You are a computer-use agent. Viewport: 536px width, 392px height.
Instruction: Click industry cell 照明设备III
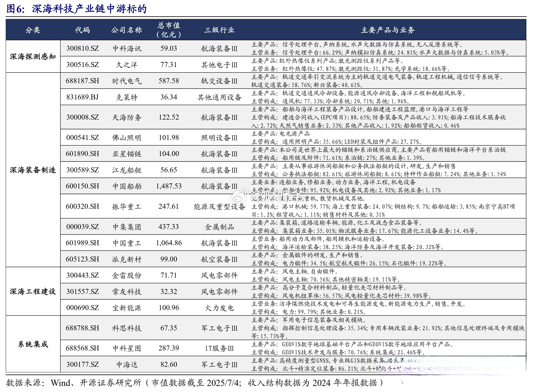(219, 138)
